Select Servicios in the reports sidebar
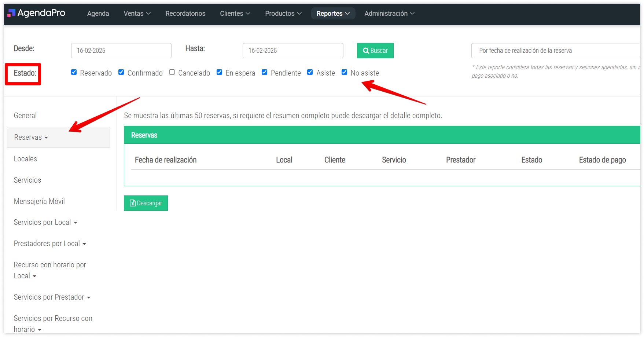Screen dimensions: 644x337 pyautogui.click(x=27, y=180)
